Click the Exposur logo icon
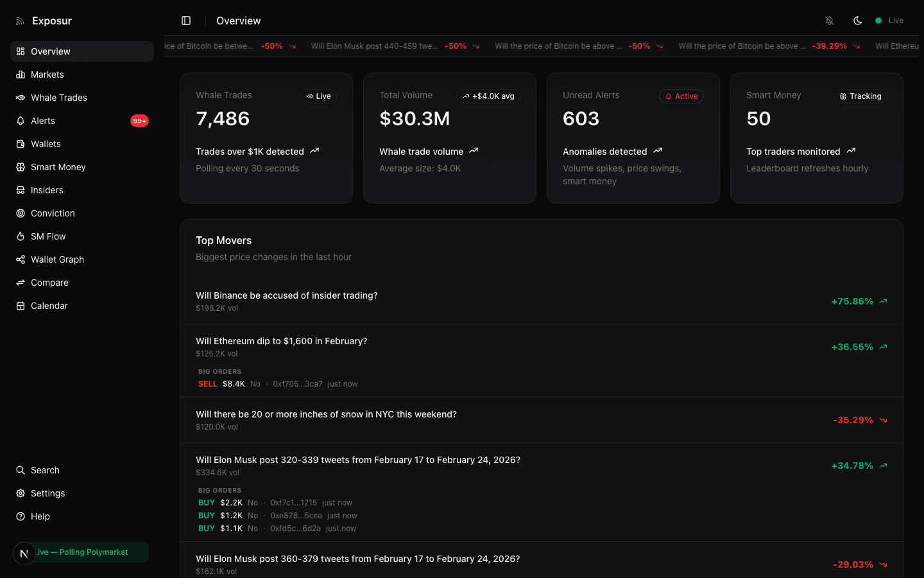This screenshot has height=578, width=924. coord(19,21)
